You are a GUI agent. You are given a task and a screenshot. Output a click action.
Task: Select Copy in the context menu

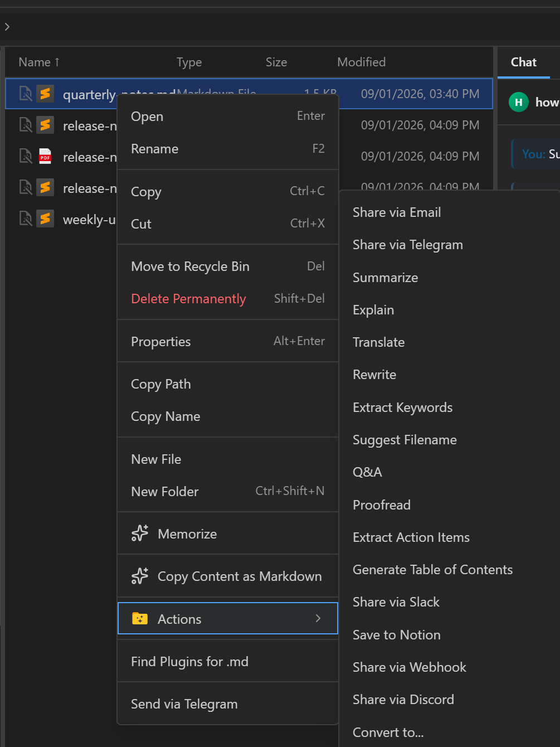228,191
